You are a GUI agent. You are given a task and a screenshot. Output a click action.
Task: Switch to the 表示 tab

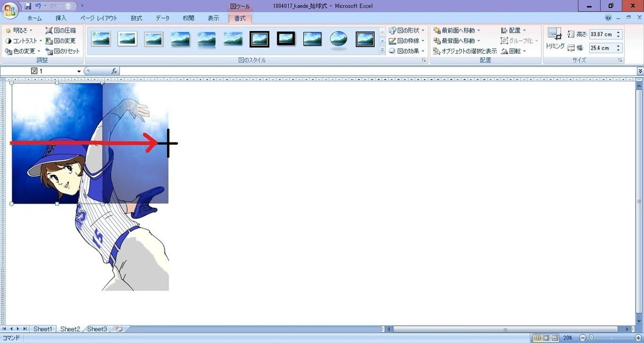click(x=213, y=18)
